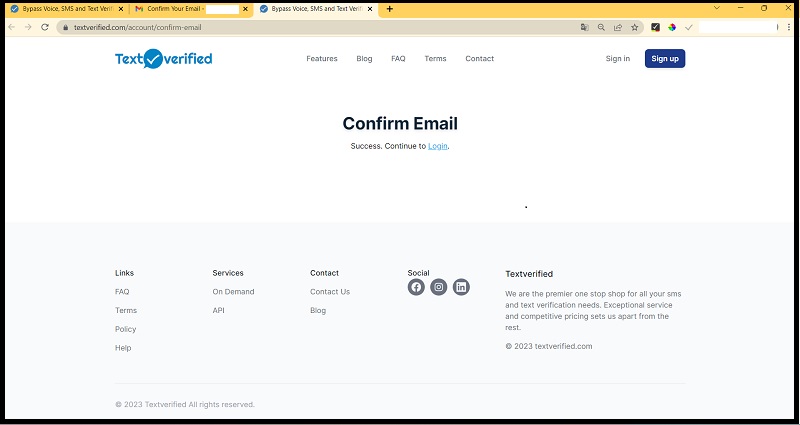Open a new browser tab
This screenshot has width=800, height=425.
389,9
